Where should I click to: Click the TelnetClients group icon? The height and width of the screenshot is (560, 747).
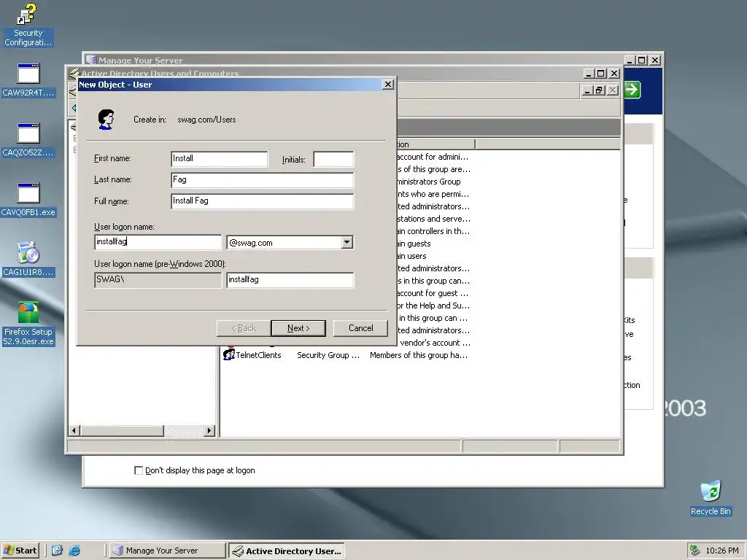coord(229,355)
